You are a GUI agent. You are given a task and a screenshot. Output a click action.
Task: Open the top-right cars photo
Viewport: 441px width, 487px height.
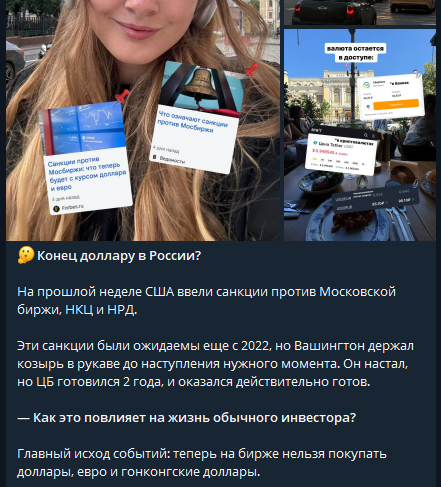(x=360, y=12)
